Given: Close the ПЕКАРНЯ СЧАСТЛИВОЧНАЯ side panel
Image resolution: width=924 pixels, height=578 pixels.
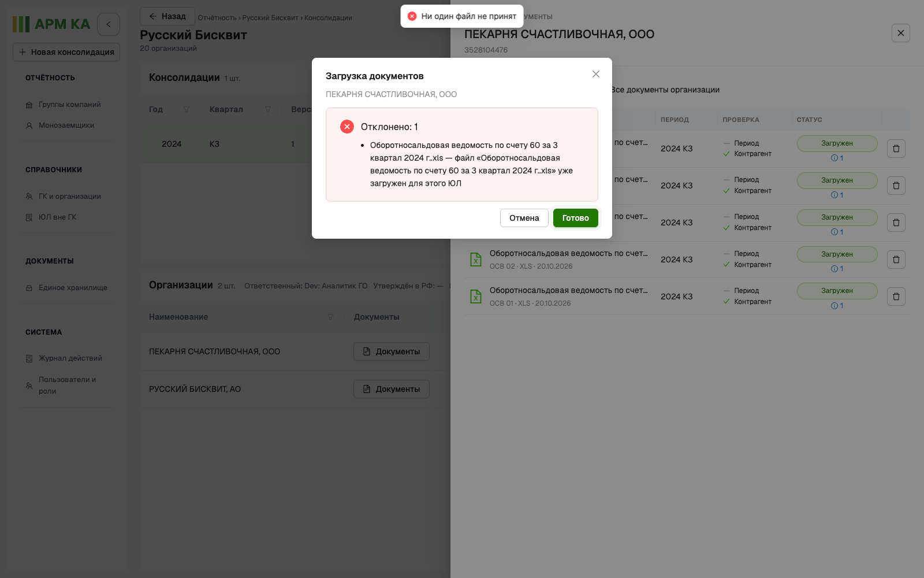Looking at the screenshot, I should [901, 33].
